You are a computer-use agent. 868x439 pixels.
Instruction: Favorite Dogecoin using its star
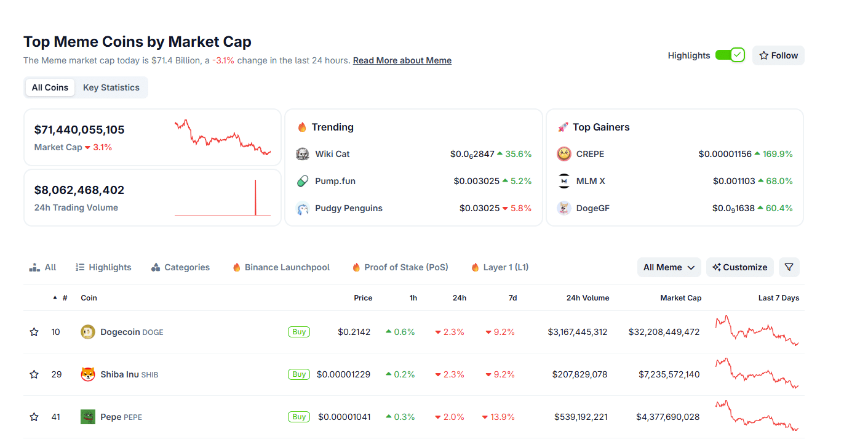click(x=34, y=331)
